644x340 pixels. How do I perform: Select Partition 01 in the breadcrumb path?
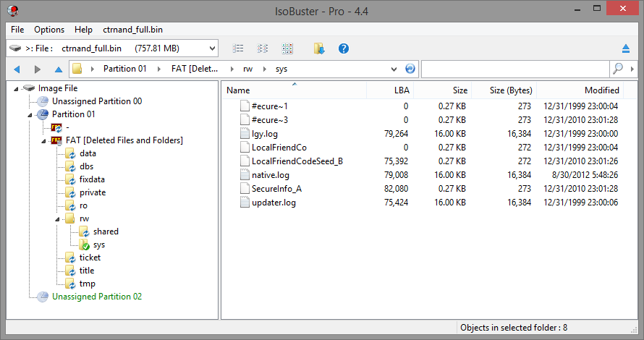coord(125,69)
